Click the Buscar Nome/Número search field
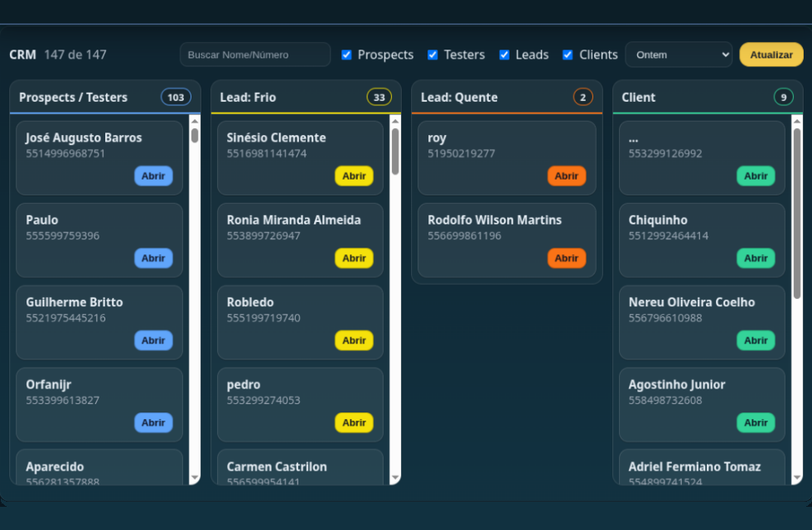This screenshot has width=812, height=530. click(x=254, y=54)
